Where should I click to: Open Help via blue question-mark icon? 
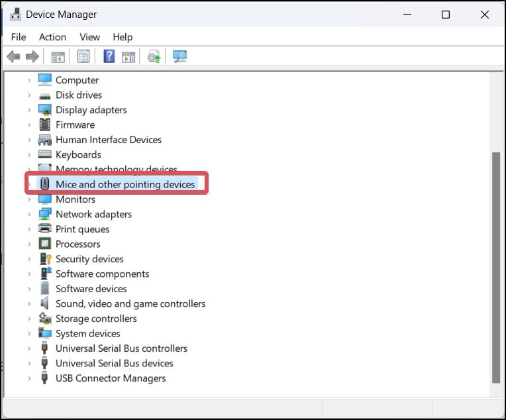click(x=109, y=57)
